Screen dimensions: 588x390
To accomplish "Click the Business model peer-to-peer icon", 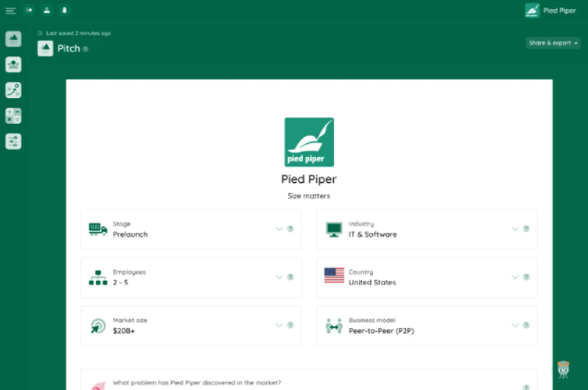I will tap(334, 326).
